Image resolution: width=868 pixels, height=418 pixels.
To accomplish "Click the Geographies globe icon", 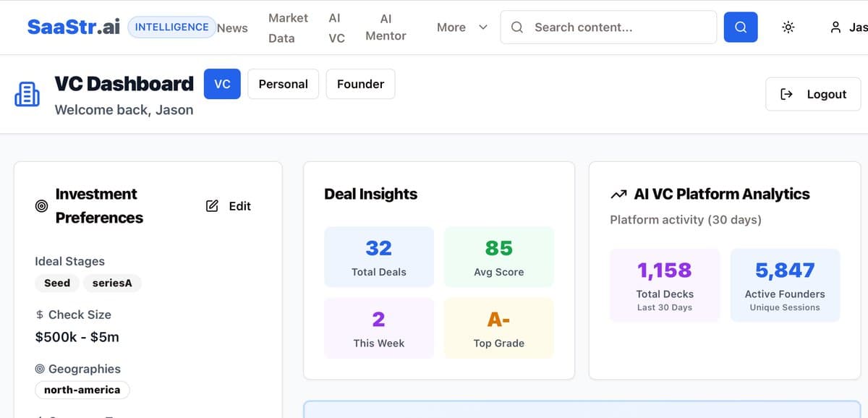I will tap(40, 369).
